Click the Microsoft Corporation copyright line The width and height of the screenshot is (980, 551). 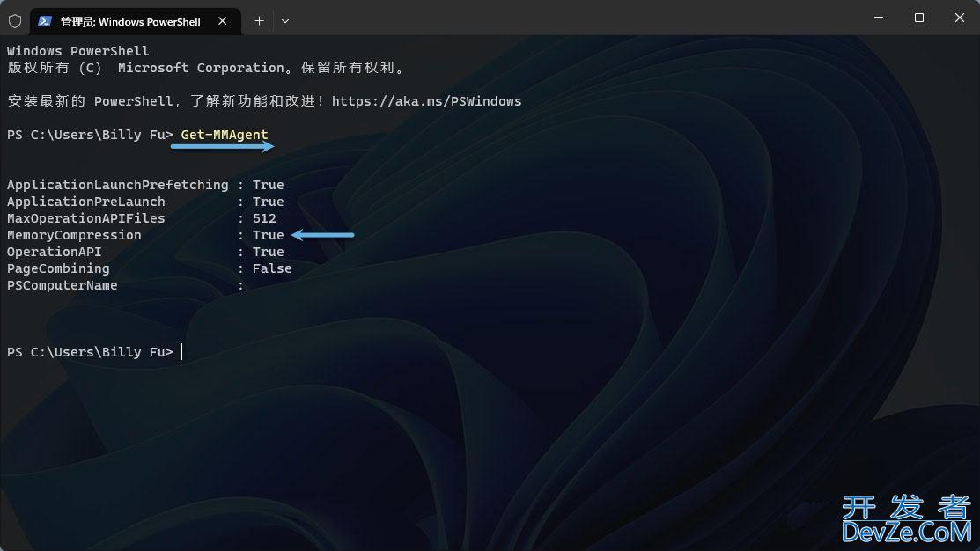(206, 68)
